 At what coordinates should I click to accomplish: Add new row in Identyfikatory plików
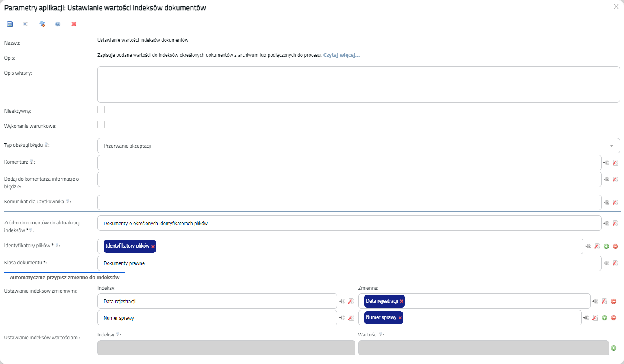click(x=607, y=246)
